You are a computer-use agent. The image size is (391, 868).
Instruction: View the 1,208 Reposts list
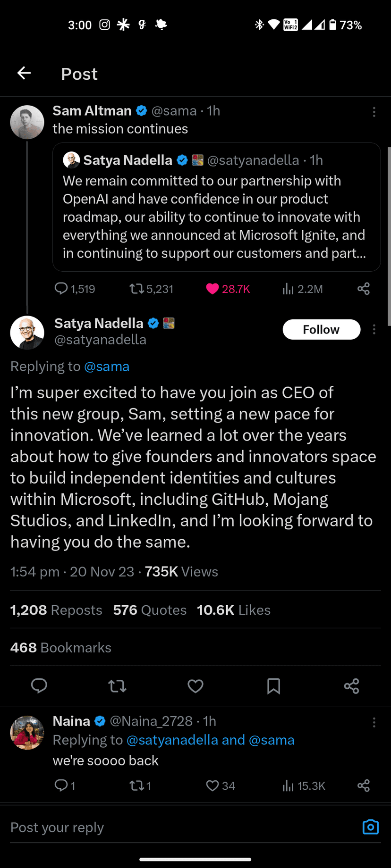56,610
